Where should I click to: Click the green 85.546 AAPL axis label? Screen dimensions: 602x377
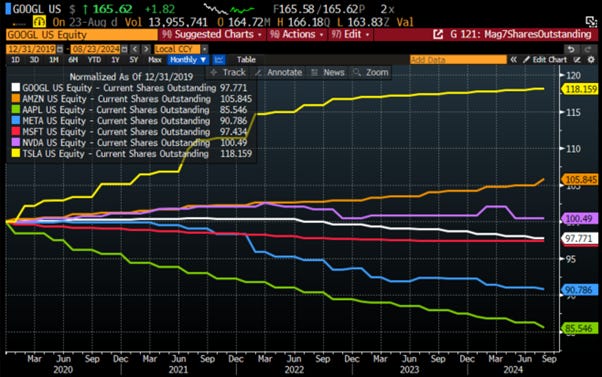pyautogui.click(x=579, y=328)
